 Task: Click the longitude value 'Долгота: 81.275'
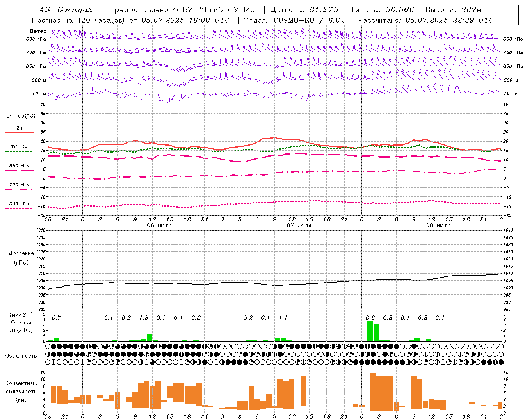304,10
